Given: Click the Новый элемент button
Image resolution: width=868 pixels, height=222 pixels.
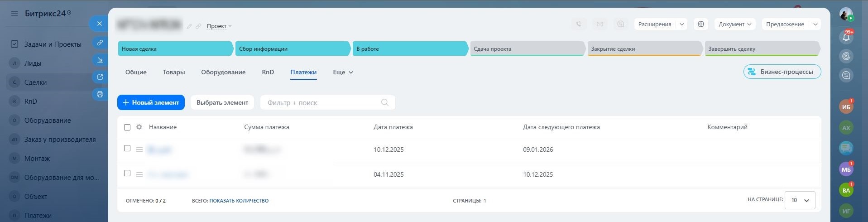Looking at the screenshot, I should coord(151,103).
